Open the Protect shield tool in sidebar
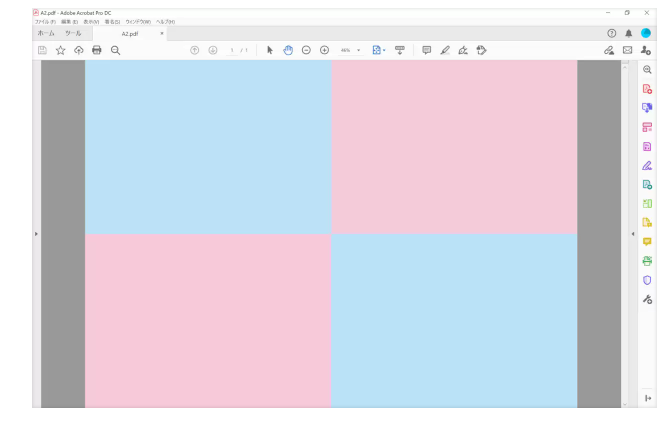This screenshot has height=422, width=667. (647, 281)
